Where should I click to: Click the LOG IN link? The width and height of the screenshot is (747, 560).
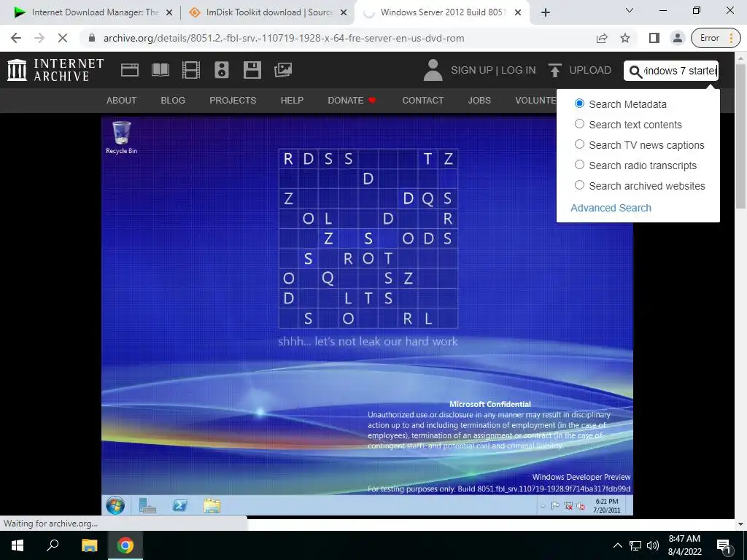[519, 71]
